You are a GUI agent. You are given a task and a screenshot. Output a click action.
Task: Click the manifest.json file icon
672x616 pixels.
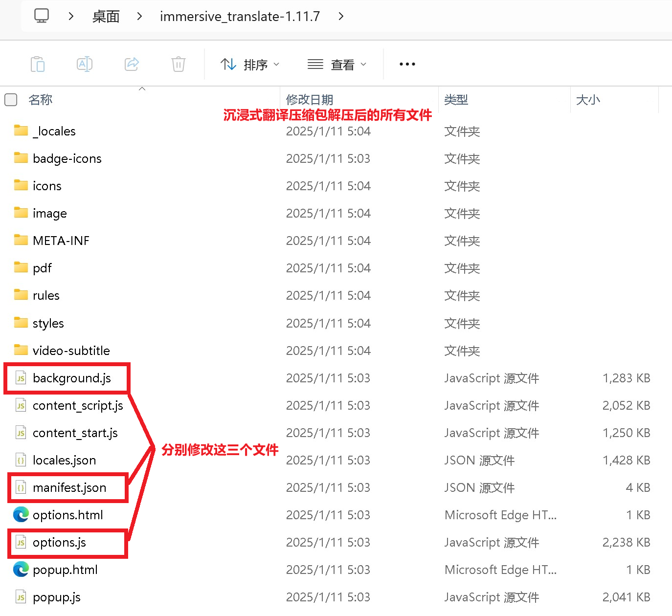(x=21, y=487)
